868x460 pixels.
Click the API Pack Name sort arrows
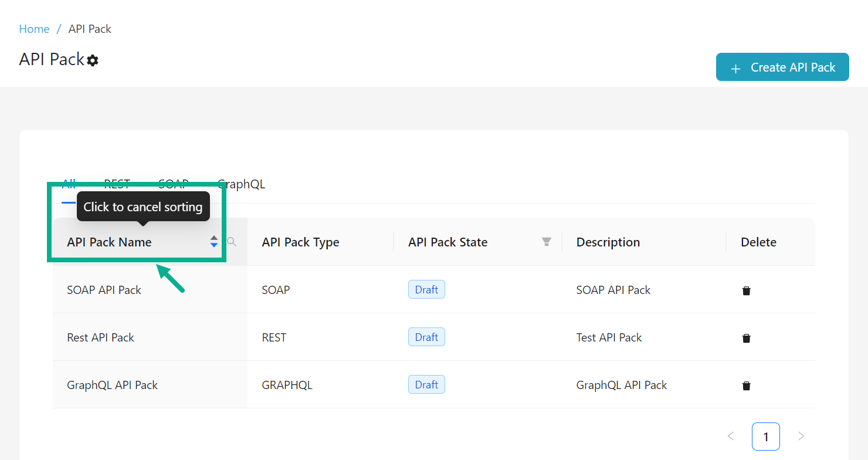(x=214, y=242)
